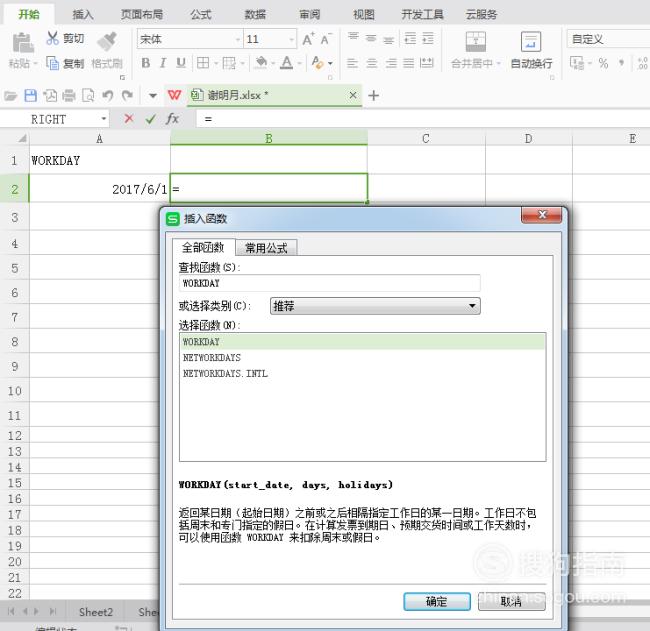Screen dimensions: 650x631
Task: Expand quick access toolbar customize arrow
Action: point(153,96)
